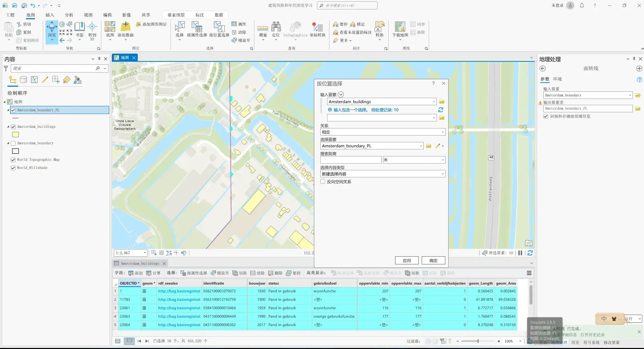Viewport: 644px width, 349px height.
Task: Switch to Environments (环境) tab in Geoprocessing
Action: point(557,79)
